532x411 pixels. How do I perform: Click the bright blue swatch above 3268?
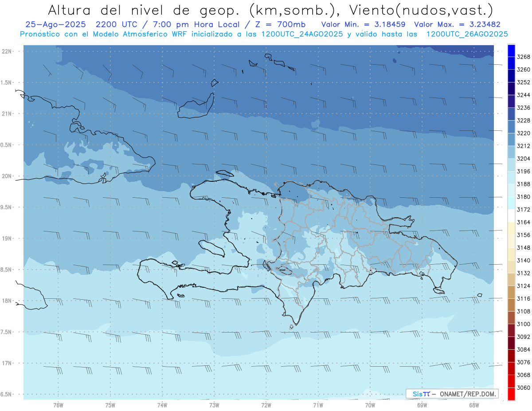[x=511, y=51]
